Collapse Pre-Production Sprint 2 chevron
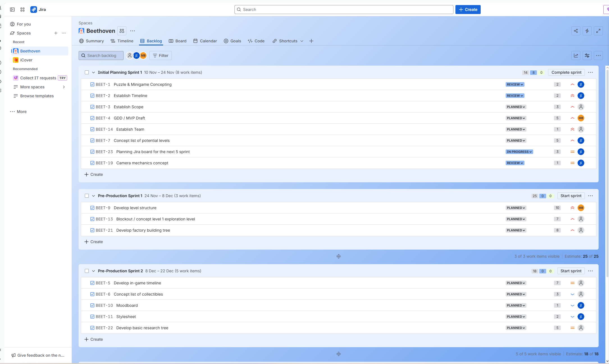 (93, 271)
